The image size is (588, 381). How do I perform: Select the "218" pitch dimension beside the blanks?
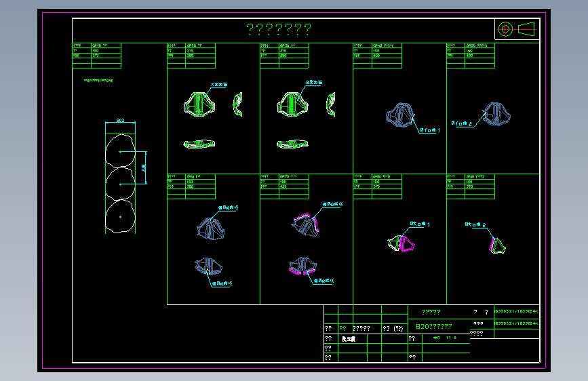click(143, 167)
